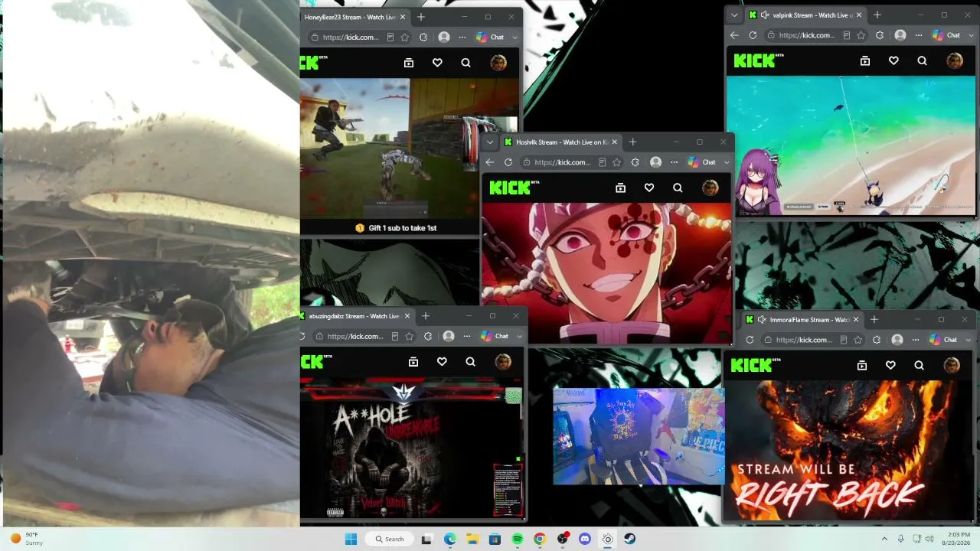Open Chat dropdown arrow in valpink window
This screenshot has height=551, width=980.
click(x=971, y=35)
